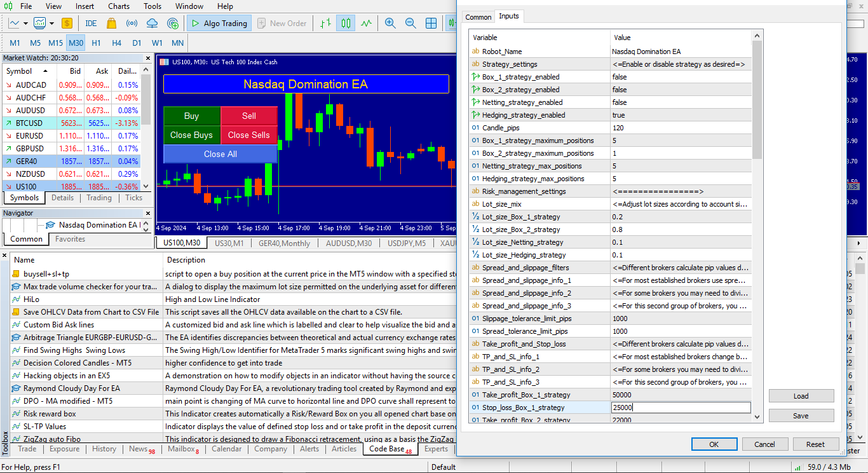This screenshot has height=473, width=868.
Task: Reset the EA input values
Action: tap(815, 444)
